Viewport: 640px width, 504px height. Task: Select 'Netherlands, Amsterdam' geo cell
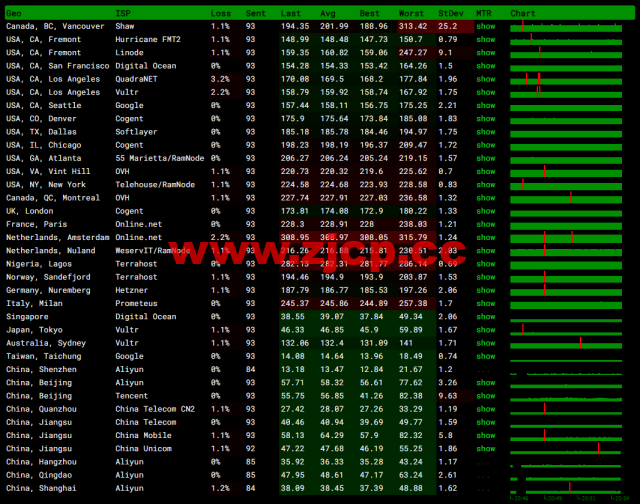pos(58,238)
